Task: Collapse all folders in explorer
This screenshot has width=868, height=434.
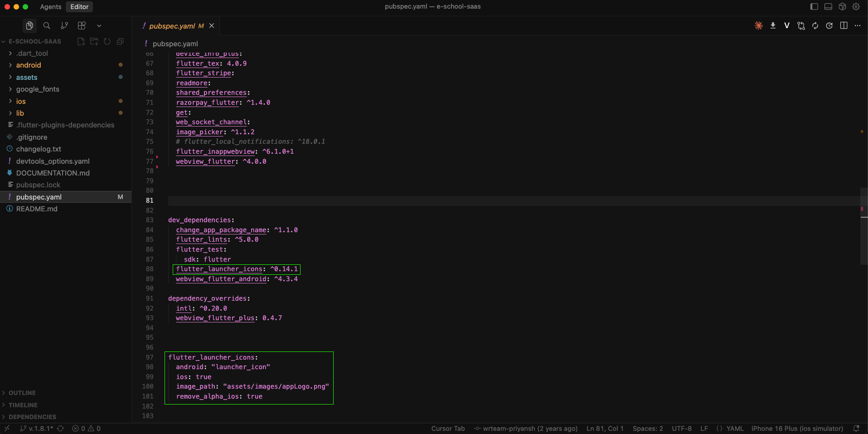Action: coord(120,42)
